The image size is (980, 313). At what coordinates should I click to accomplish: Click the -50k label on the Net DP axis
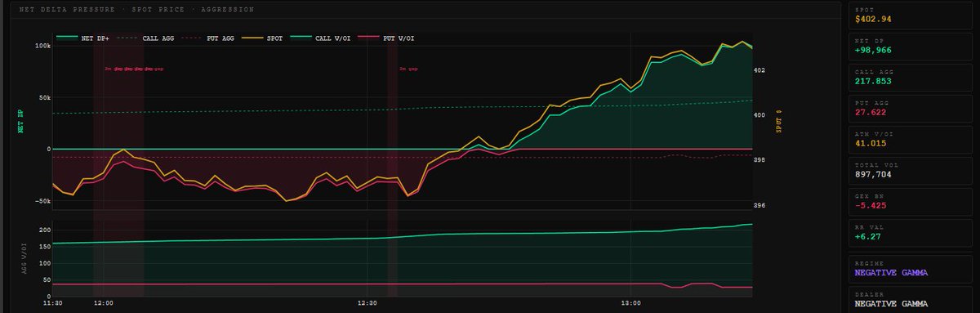pyautogui.click(x=42, y=200)
